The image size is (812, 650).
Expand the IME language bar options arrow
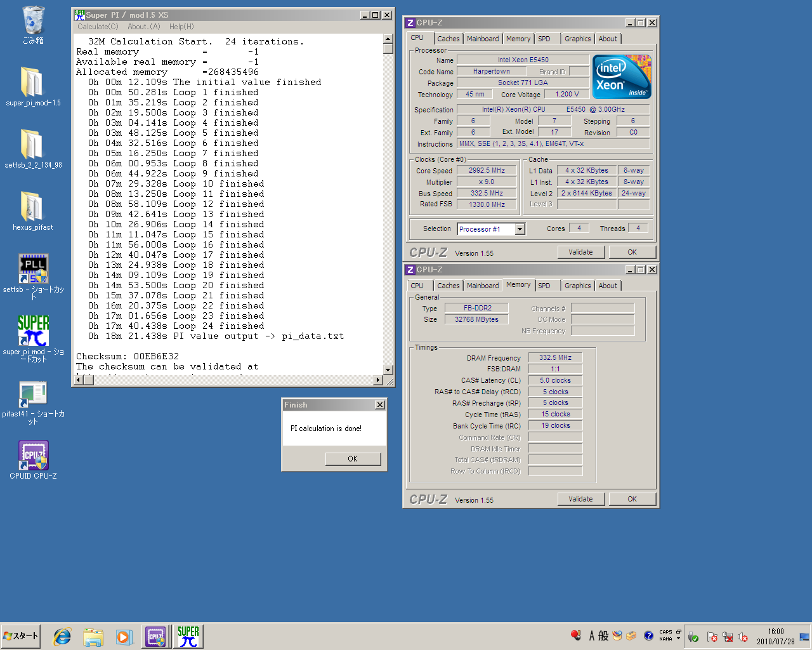[678, 639]
